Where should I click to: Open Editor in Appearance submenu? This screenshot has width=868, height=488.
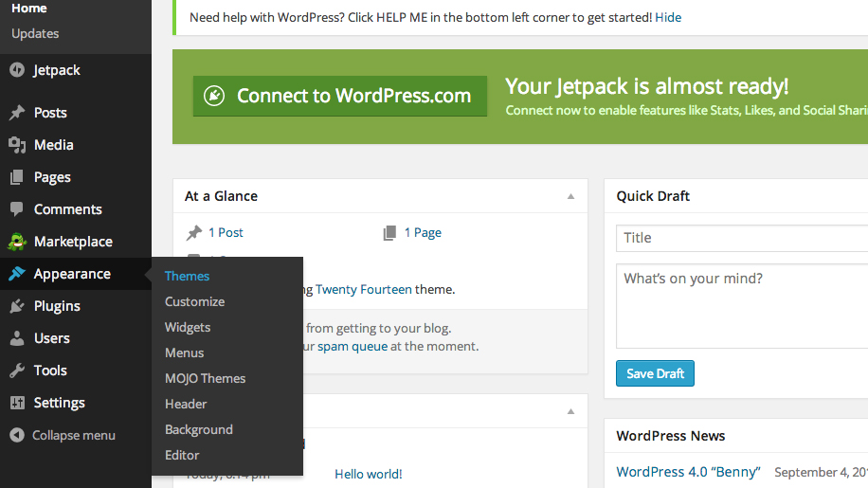point(182,455)
